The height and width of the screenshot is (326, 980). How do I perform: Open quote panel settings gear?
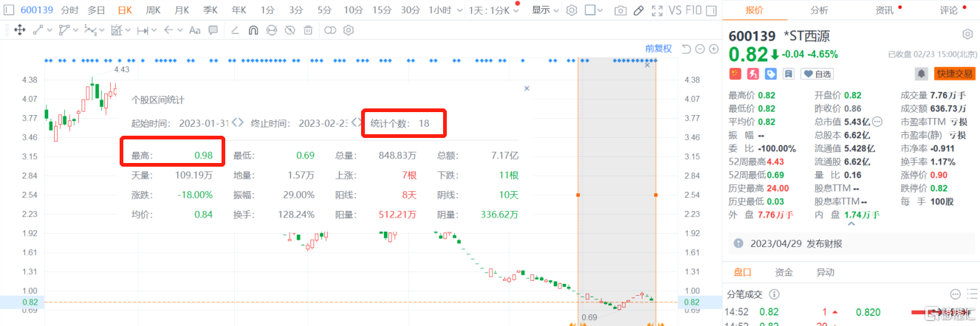[x=967, y=35]
